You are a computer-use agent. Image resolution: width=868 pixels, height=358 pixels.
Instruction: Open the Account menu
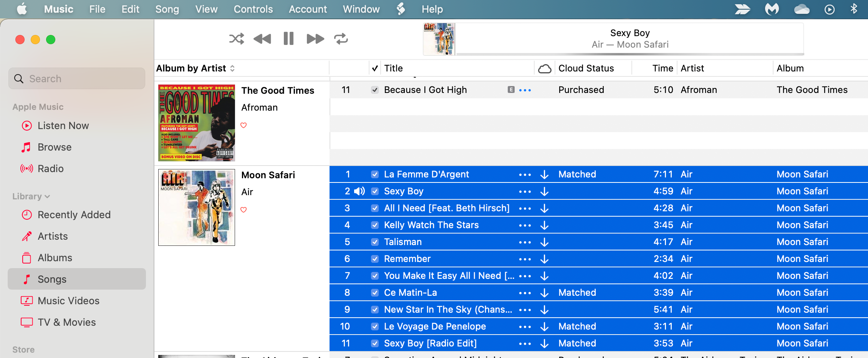click(308, 9)
